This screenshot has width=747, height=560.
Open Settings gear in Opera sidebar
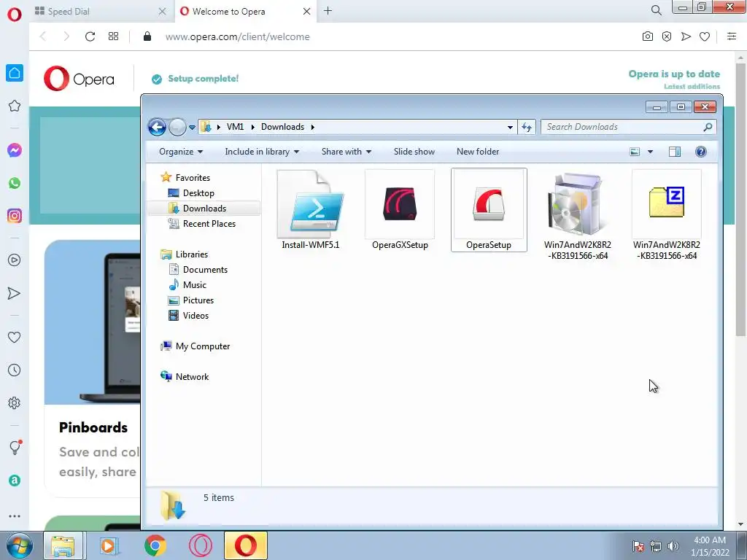point(15,402)
